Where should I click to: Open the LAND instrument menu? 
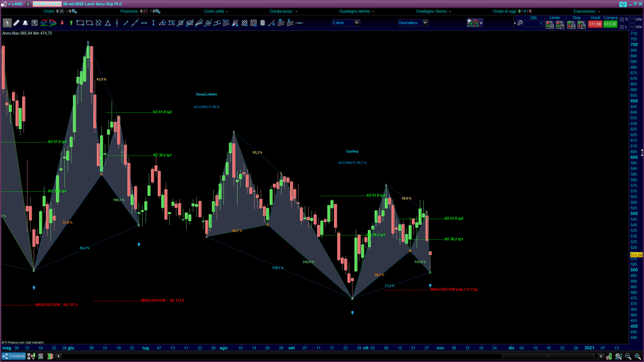pyautogui.click(x=15, y=4)
